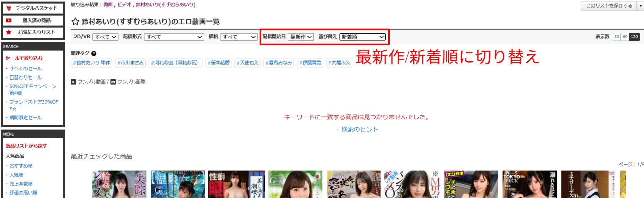Open 50%OFFキャンペーン第4弾 link
The image size is (644, 198).
[33, 89]
